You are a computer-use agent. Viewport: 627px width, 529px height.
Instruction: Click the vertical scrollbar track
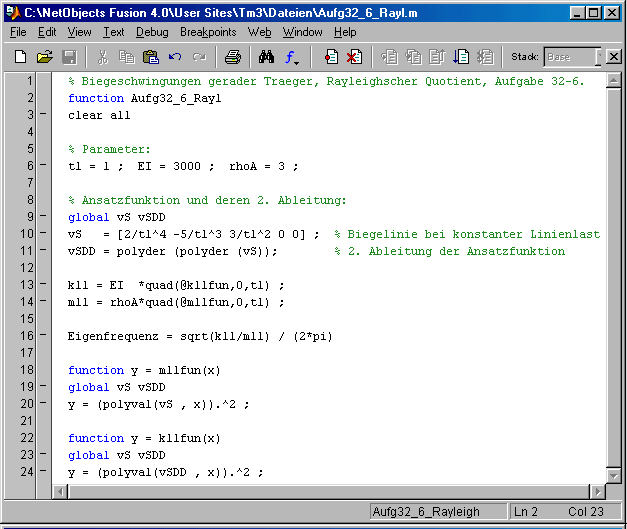tap(613, 278)
